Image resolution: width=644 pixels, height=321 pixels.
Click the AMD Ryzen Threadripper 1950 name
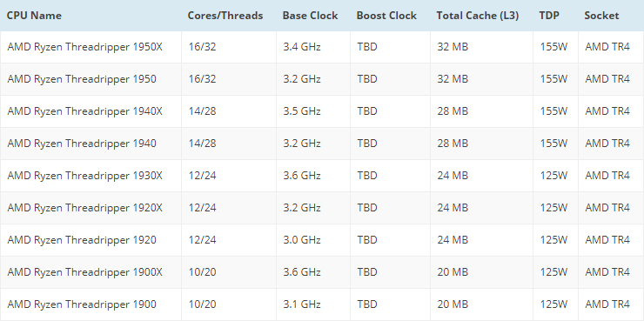82,79
